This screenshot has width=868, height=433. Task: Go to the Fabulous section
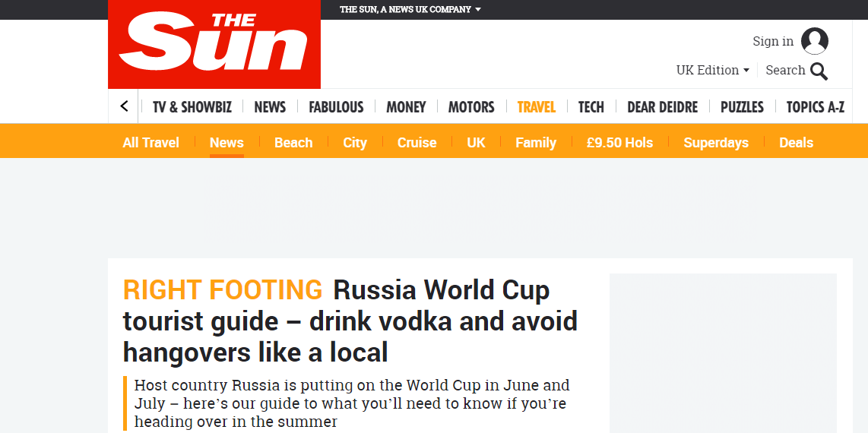click(336, 107)
